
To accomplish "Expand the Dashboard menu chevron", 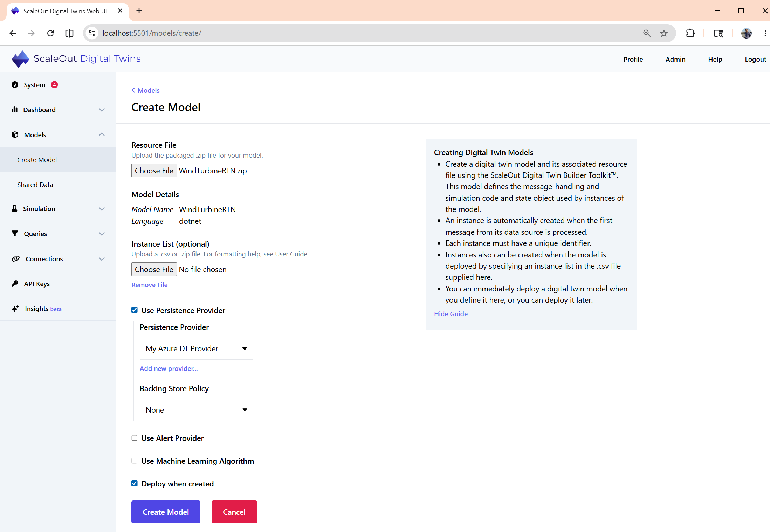I will point(102,110).
